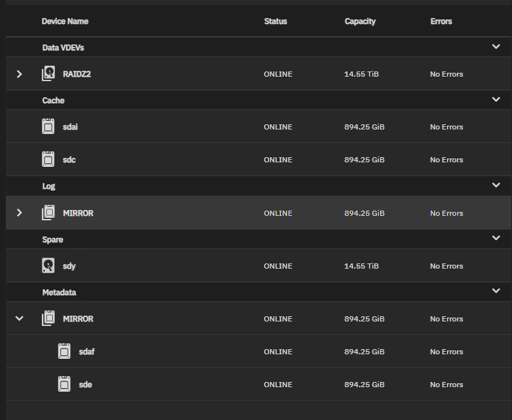This screenshot has height=420, width=512.
Task: Click the sdaf SSD device icon
Action: [x=64, y=352]
